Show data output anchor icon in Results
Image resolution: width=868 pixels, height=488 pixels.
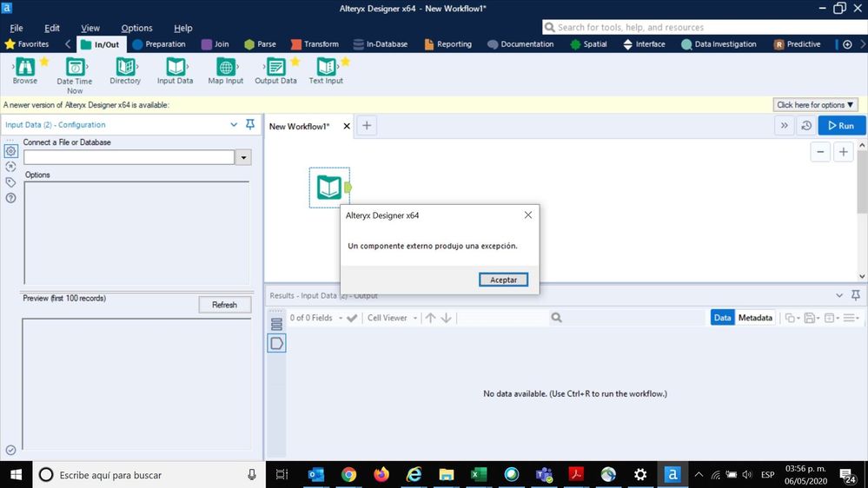[277, 343]
